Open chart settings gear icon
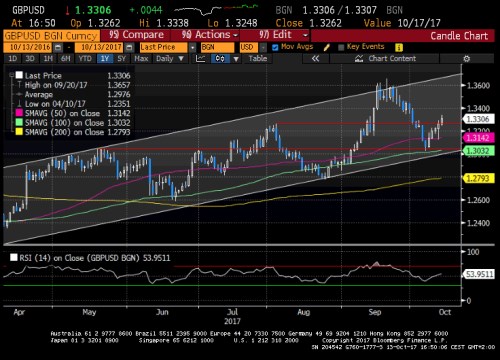 467,59
